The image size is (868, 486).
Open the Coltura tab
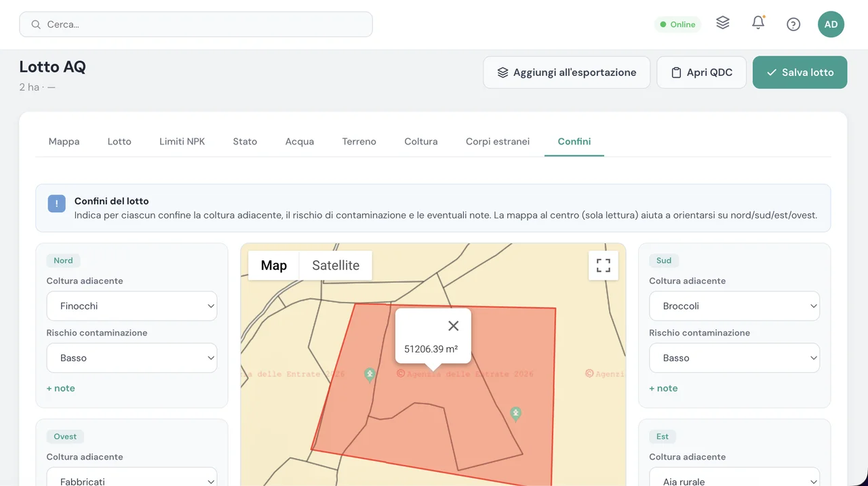pos(421,142)
